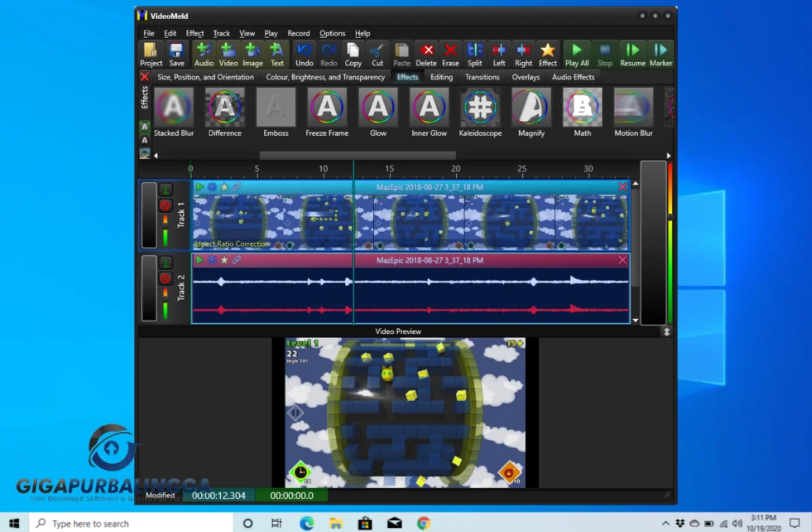Close the effects panel with red X
This screenshot has height=532, width=812.
[x=145, y=76]
